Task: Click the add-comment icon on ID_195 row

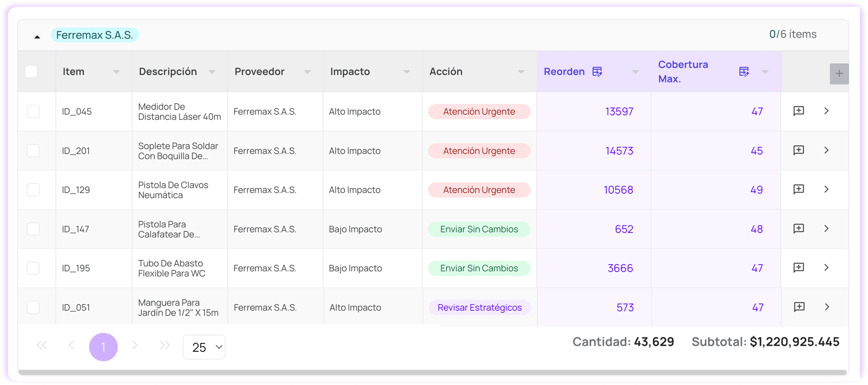Action: tap(798, 268)
